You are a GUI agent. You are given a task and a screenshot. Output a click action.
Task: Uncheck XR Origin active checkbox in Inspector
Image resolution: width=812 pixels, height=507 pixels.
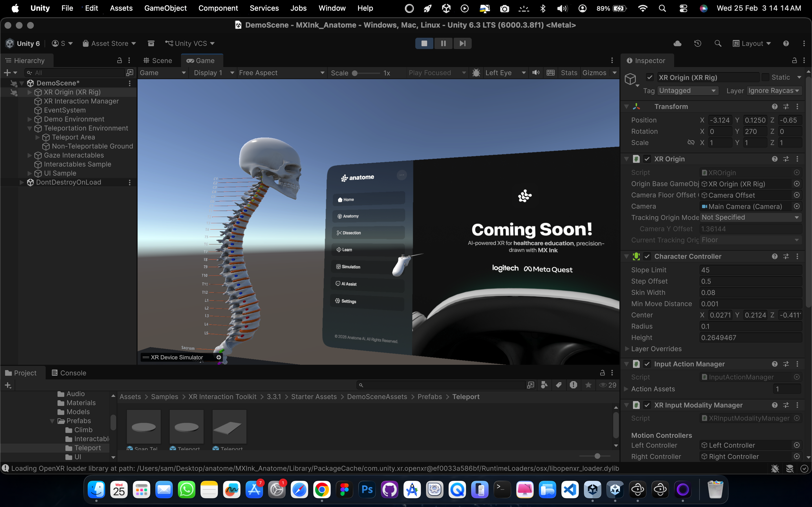650,77
